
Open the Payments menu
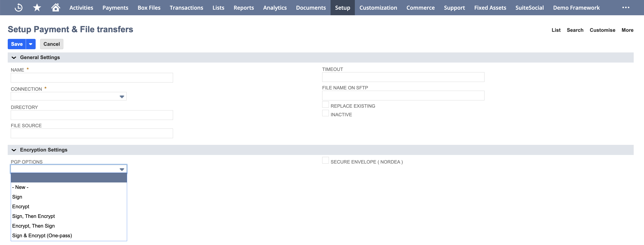[x=115, y=8]
